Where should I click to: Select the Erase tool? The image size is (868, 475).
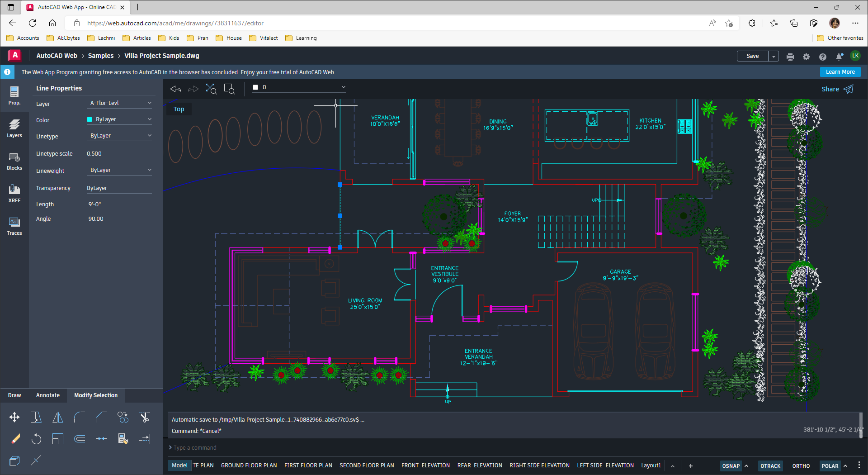pyautogui.click(x=15, y=439)
